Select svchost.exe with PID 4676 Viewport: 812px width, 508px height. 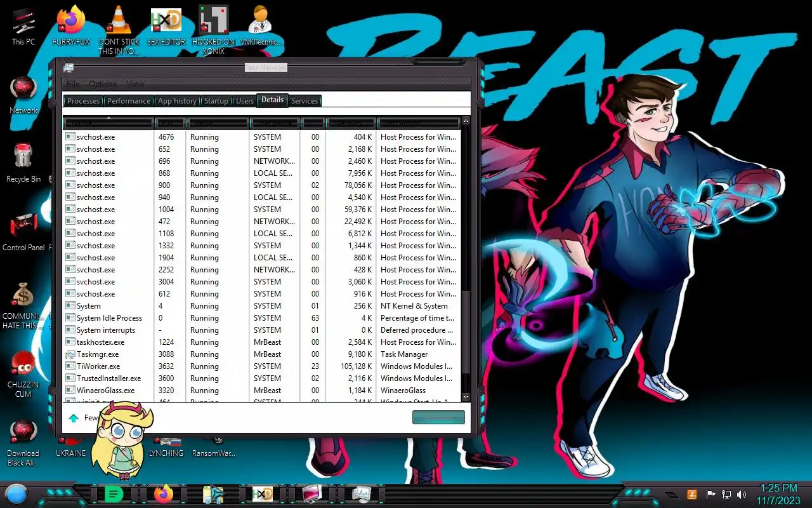tap(261, 137)
